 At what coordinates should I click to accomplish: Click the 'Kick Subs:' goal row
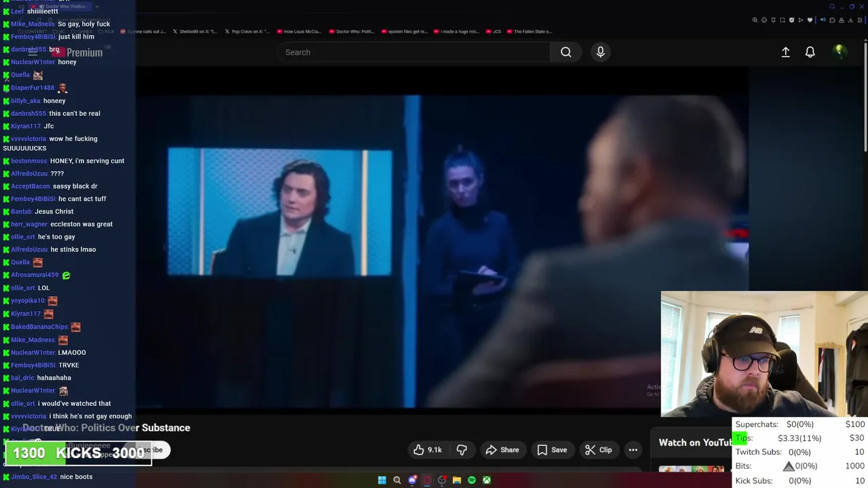[800, 481]
